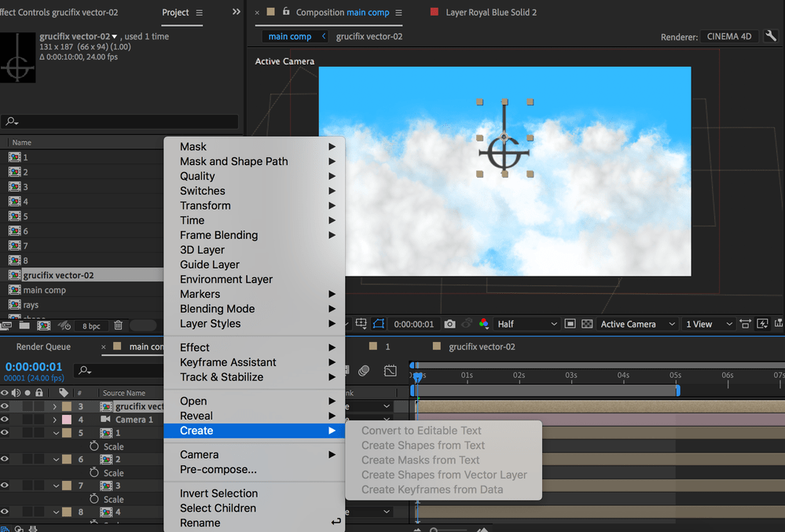Screen dimensions: 785x532
Task: Show hidden panels with double-arrow icon
Action: pos(237,12)
